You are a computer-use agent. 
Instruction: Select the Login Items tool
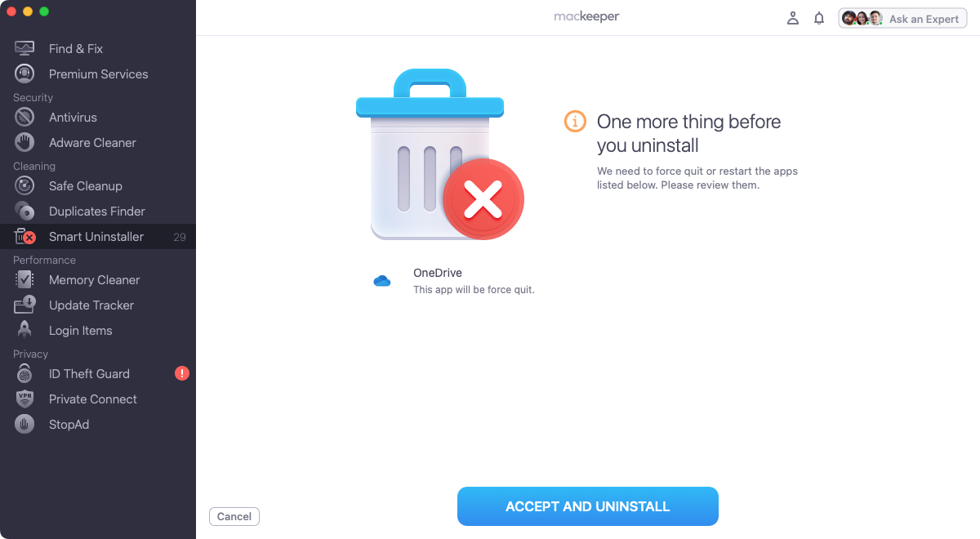82,330
